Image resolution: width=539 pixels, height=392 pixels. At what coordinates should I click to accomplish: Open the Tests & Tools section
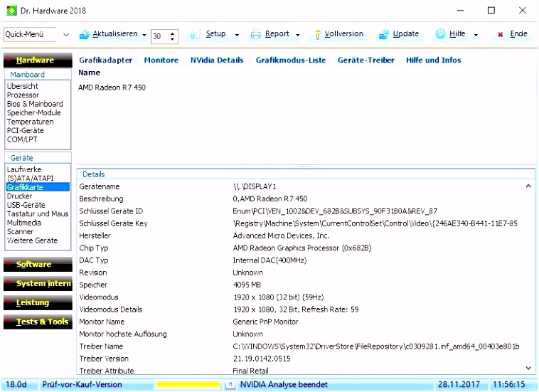(38, 322)
